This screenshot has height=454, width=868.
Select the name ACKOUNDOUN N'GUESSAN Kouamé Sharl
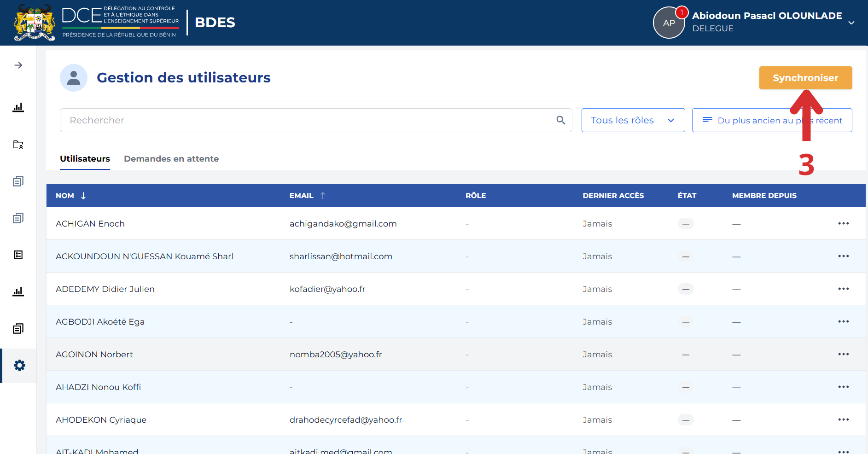click(145, 256)
